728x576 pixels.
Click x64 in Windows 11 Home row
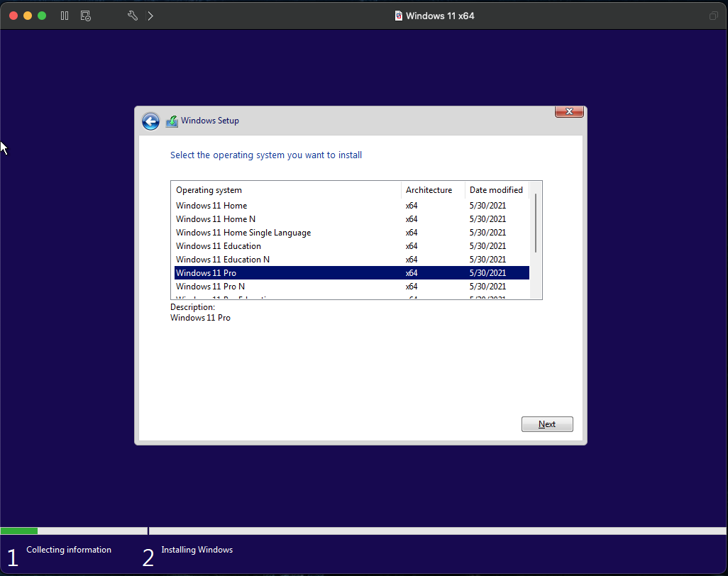tap(412, 205)
